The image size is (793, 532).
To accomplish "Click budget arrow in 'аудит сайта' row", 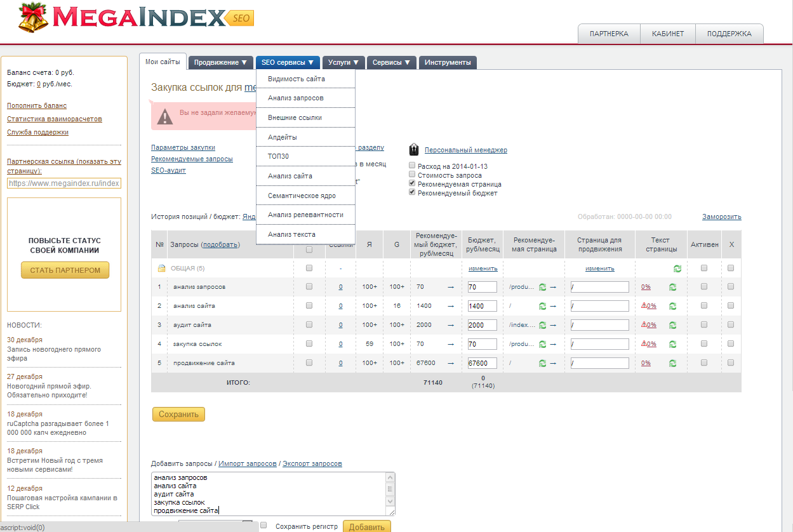I will [451, 325].
